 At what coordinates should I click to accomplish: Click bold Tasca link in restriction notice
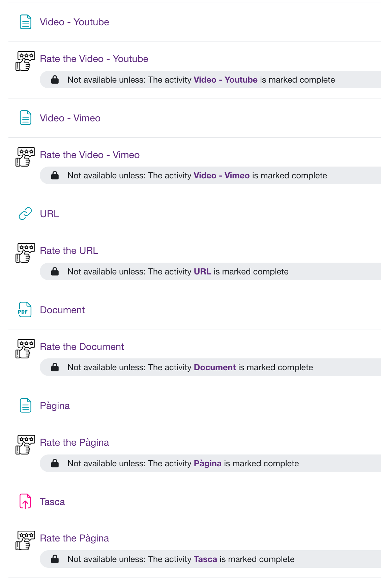pos(205,559)
